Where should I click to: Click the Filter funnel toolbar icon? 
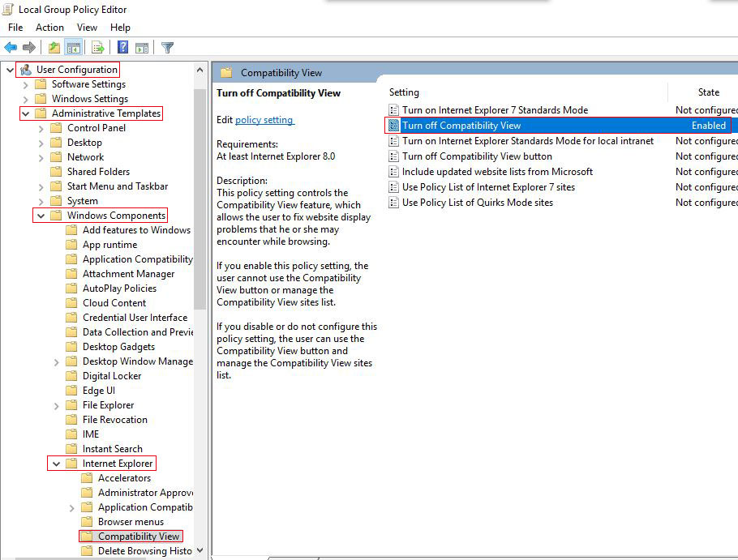(x=168, y=47)
